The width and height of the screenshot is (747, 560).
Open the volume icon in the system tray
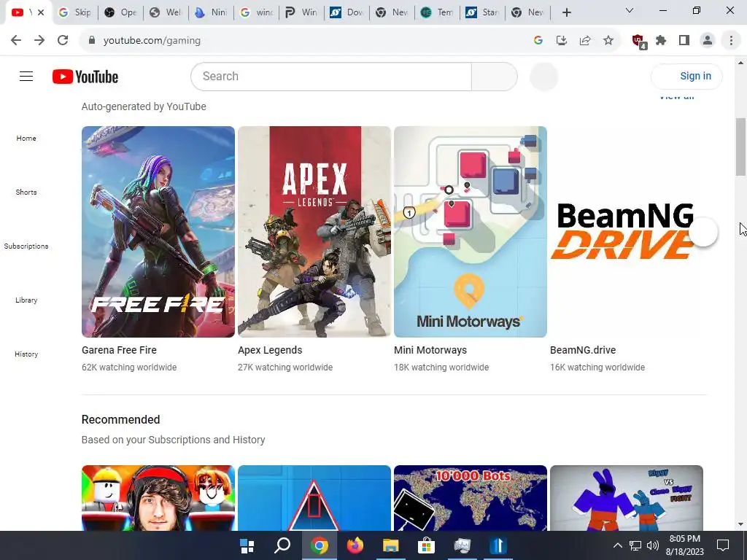pyautogui.click(x=653, y=545)
